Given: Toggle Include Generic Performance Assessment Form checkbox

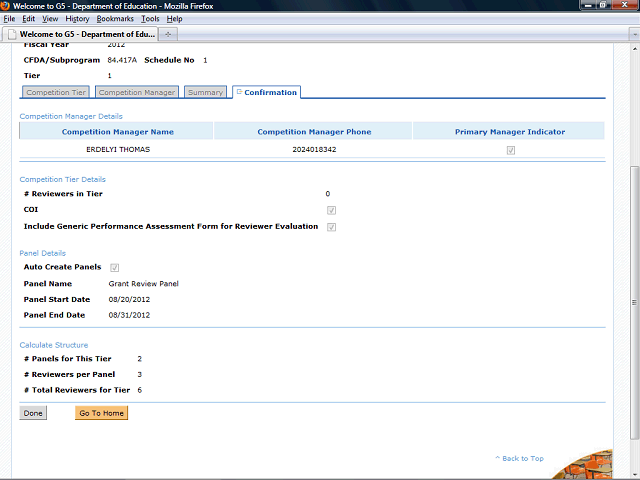Looking at the screenshot, I should pos(331,227).
